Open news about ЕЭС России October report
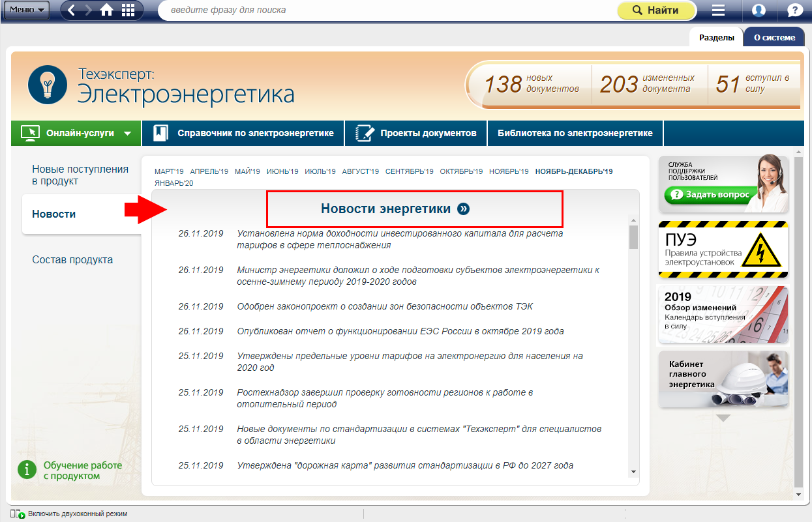The image size is (812, 522). pos(400,331)
